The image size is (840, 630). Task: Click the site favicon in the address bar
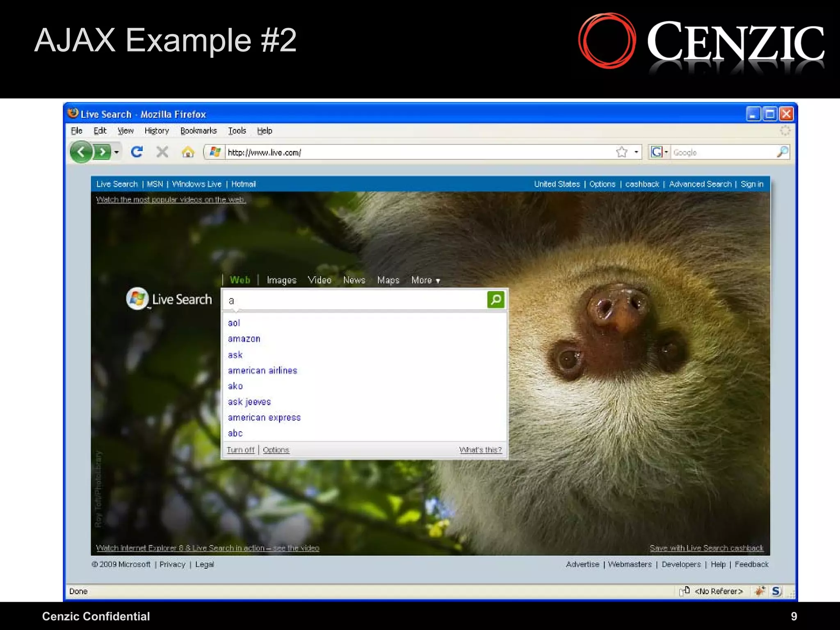[x=215, y=152]
